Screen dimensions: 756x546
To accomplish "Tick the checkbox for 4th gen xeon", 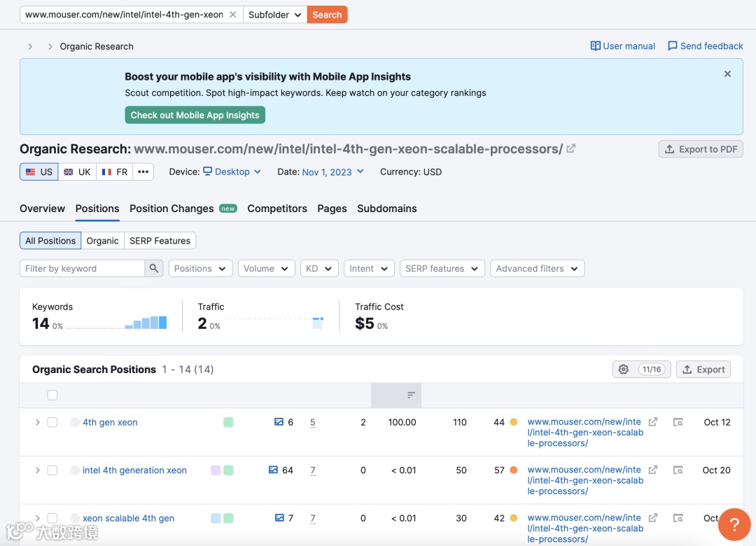I will pos(52,422).
